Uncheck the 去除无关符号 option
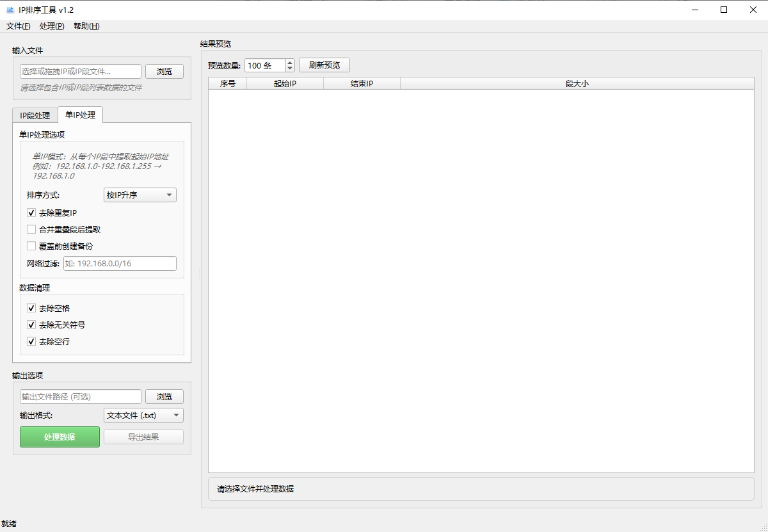The image size is (768, 532). coord(31,325)
